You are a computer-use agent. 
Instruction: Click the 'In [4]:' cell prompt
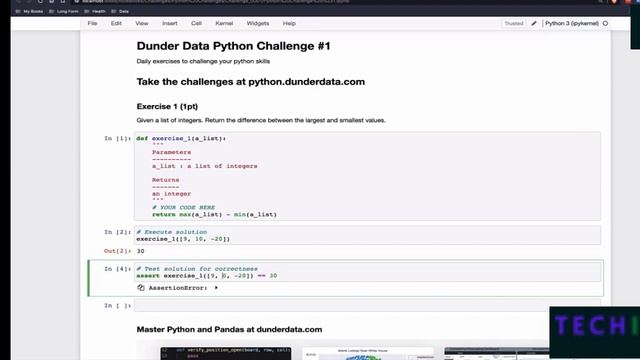[x=118, y=269]
